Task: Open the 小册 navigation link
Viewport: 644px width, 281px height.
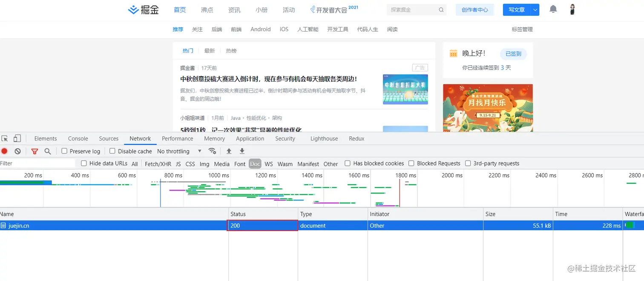Action: 262,10
